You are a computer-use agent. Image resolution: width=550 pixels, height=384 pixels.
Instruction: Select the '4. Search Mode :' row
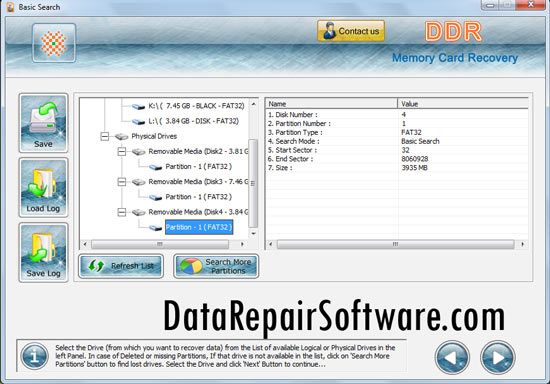point(397,141)
